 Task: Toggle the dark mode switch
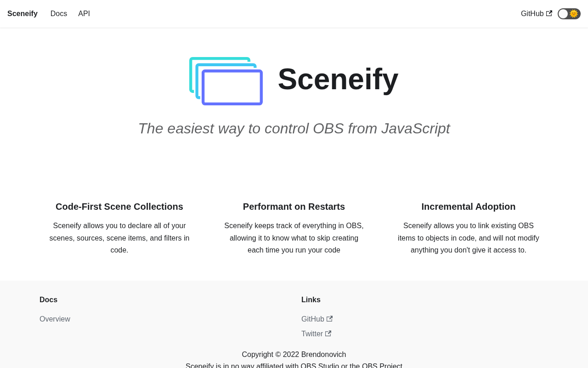coord(569,14)
